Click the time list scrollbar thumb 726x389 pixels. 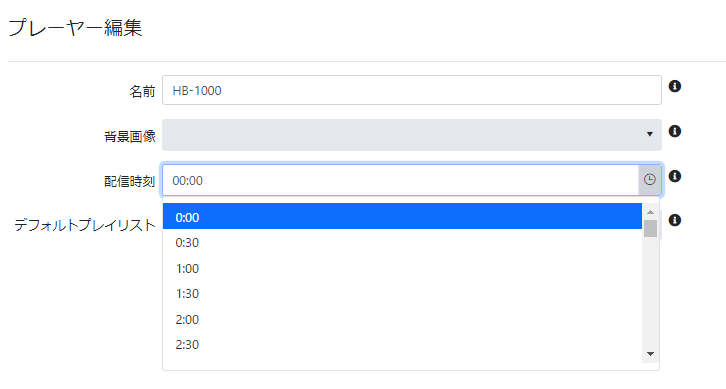click(x=651, y=228)
